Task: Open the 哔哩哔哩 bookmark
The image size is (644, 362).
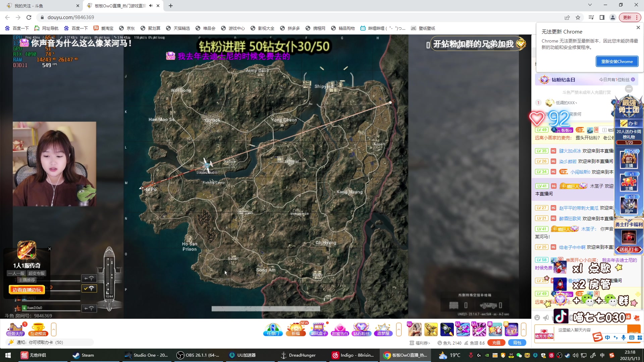Action: click(383, 28)
